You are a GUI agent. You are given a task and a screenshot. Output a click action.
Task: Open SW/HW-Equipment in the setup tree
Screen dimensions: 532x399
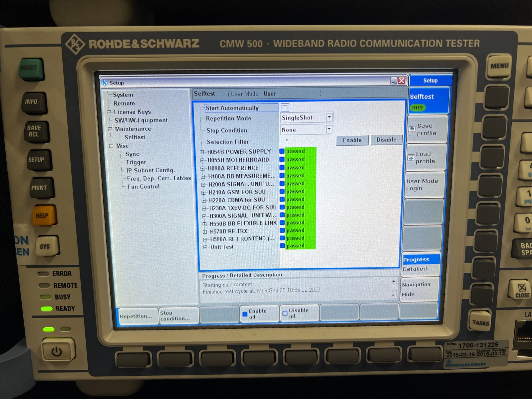[x=141, y=120]
